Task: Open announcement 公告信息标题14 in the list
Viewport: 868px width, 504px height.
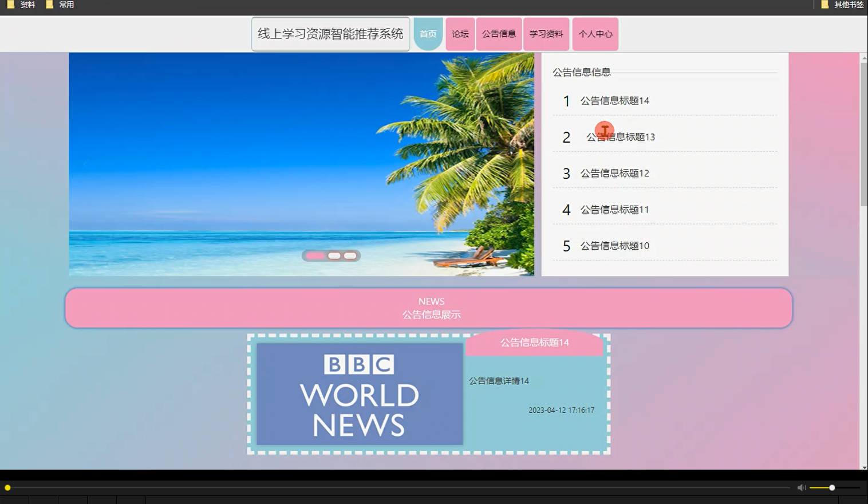Action: pos(613,101)
